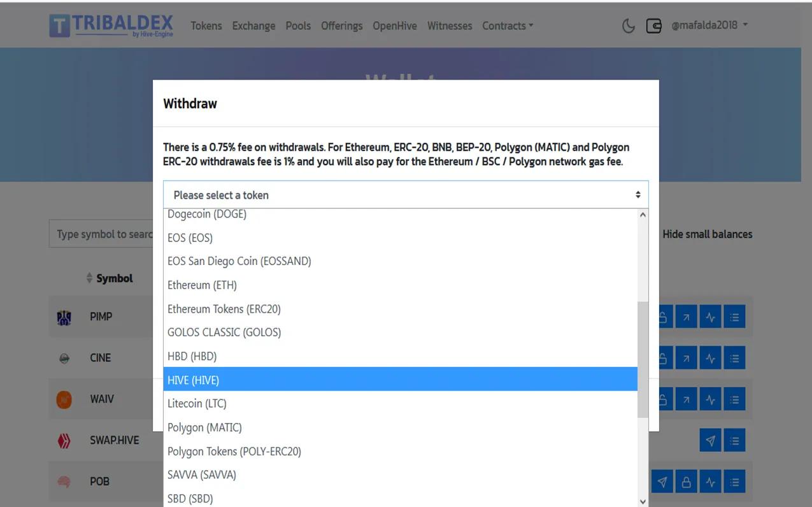Sort table by Symbol column
The image size is (812, 507).
(x=110, y=278)
